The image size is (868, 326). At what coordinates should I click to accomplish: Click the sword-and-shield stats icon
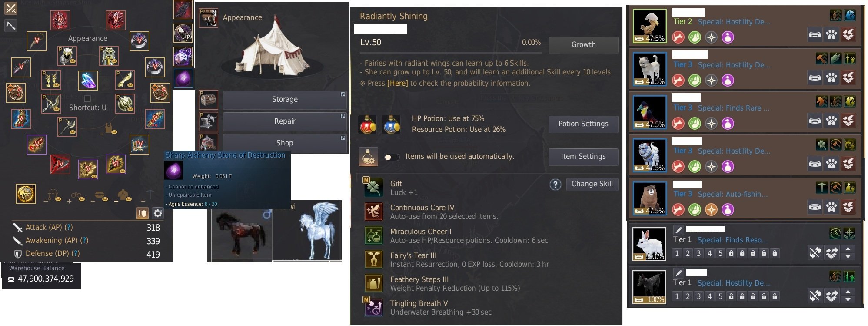click(143, 213)
